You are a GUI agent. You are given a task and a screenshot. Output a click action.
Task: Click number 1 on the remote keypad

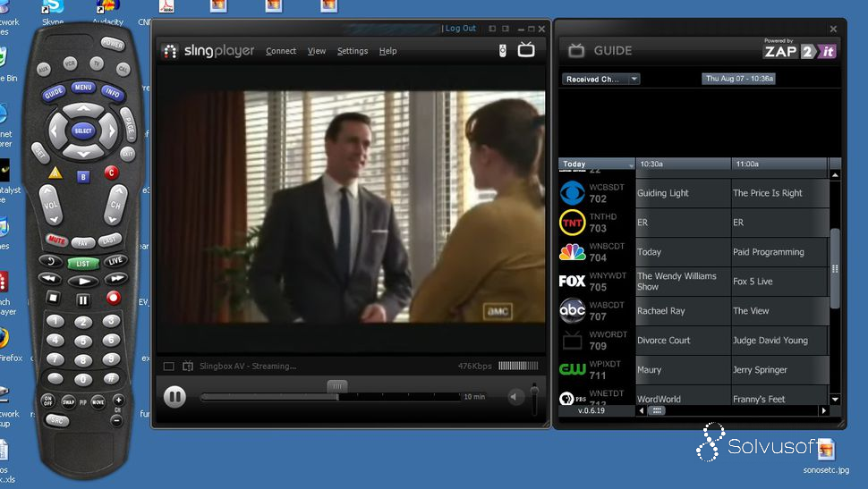(x=55, y=320)
